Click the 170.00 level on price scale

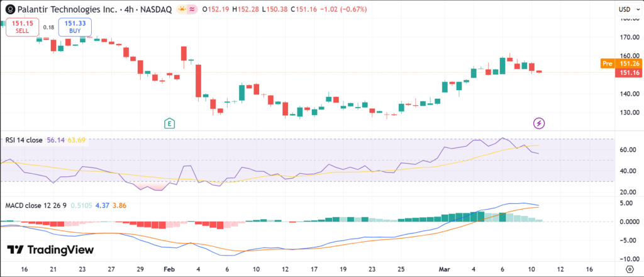click(x=629, y=37)
